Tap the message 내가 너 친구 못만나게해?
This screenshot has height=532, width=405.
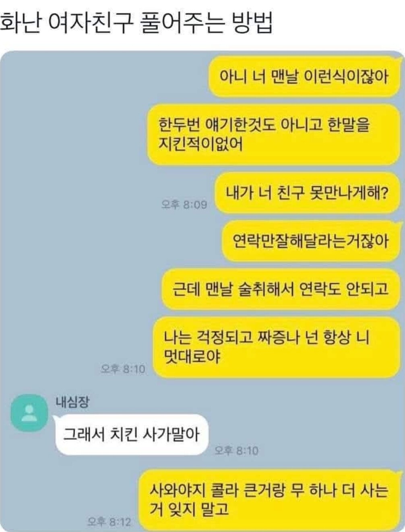(307, 193)
